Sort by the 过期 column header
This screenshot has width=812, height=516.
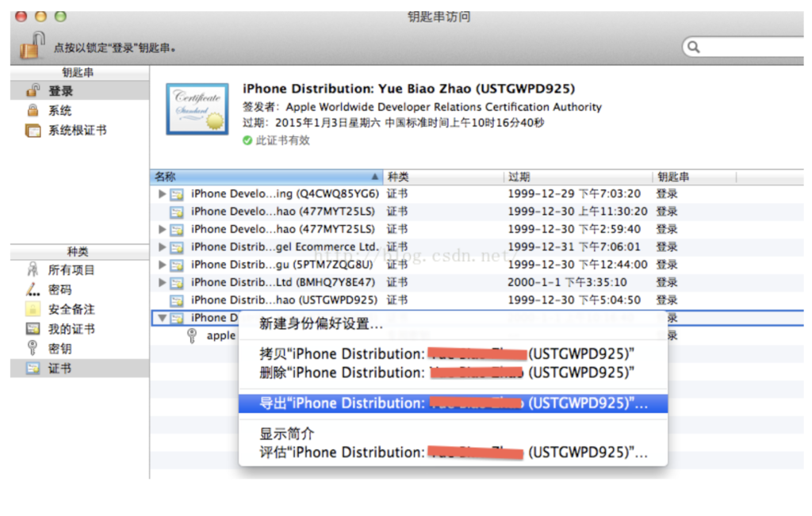[x=578, y=177]
